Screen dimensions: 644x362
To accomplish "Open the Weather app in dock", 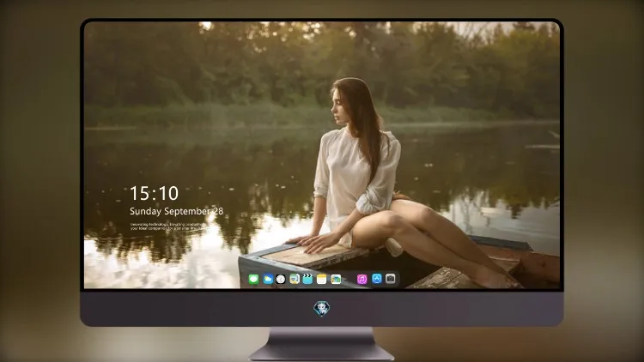I will (x=268, y=280).
